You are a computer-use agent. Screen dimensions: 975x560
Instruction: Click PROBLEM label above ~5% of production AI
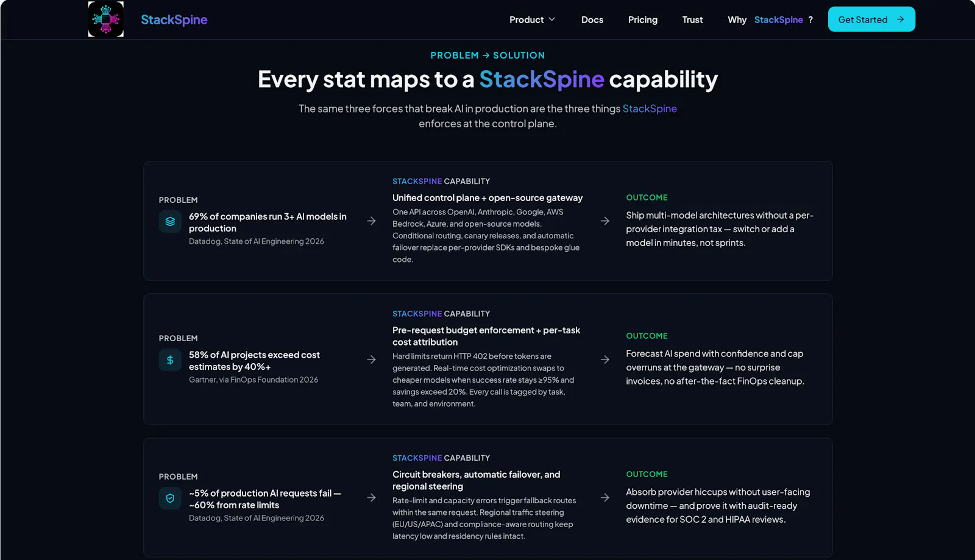[179, 477]
